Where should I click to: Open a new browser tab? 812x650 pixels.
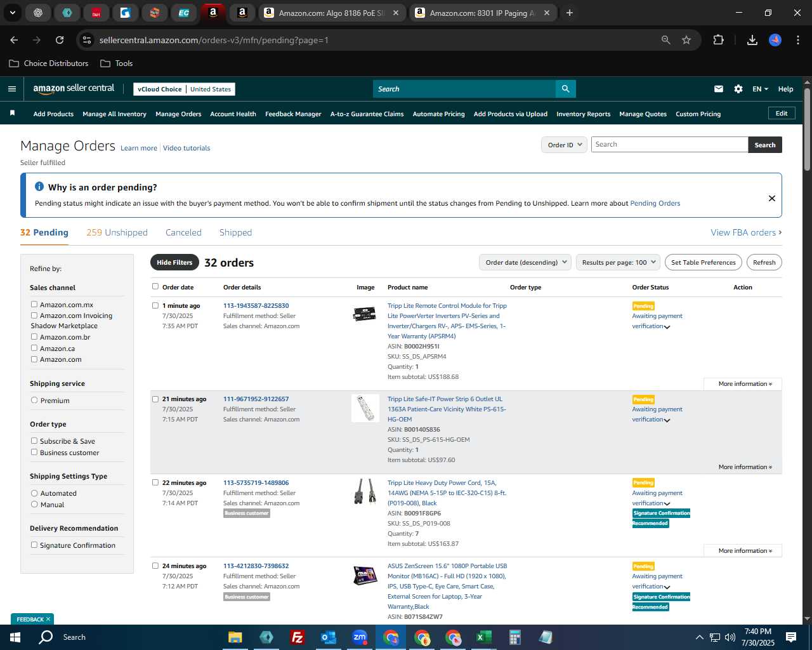point(570,13)
